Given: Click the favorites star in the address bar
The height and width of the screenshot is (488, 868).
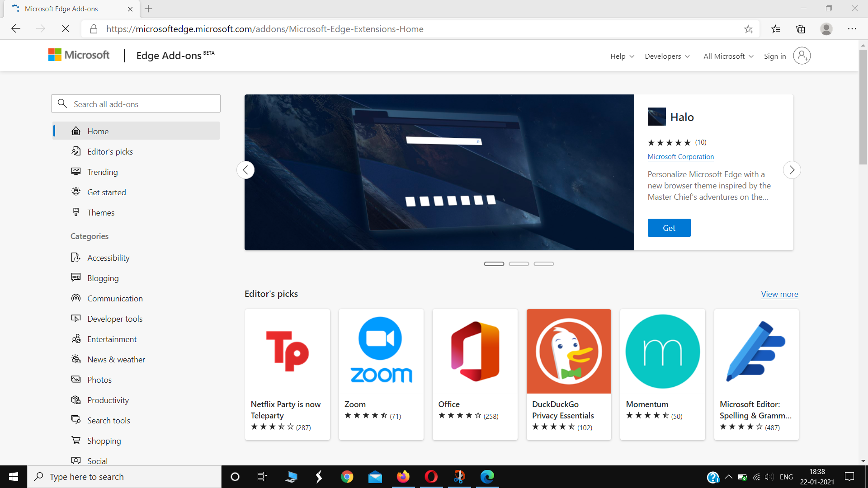Looking at the screenshot, I should [749, 28].
